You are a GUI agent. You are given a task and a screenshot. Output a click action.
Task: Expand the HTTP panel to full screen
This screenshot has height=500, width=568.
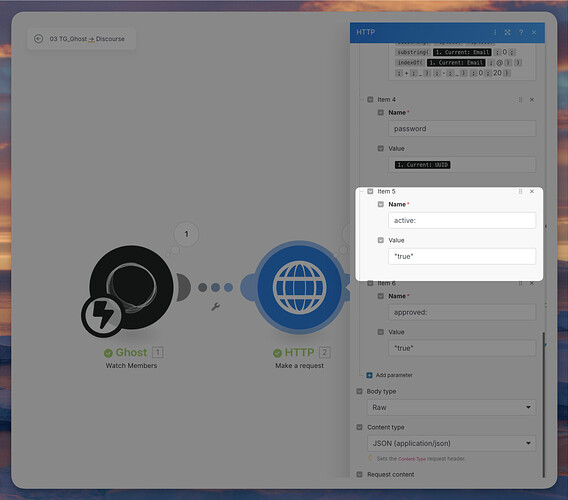tap(508, 32)
